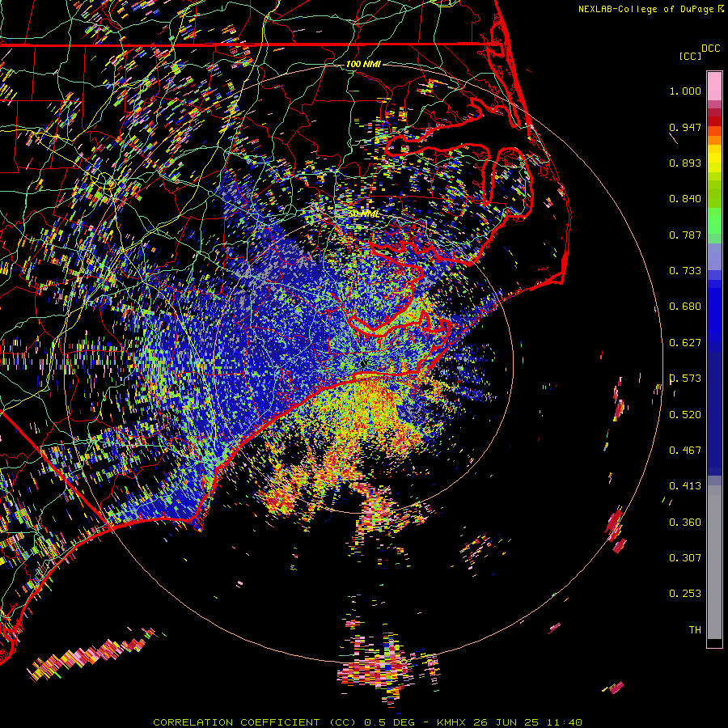Click the 0.840 scale value
This screenshot has height=728, width=728.
[685, 199]
